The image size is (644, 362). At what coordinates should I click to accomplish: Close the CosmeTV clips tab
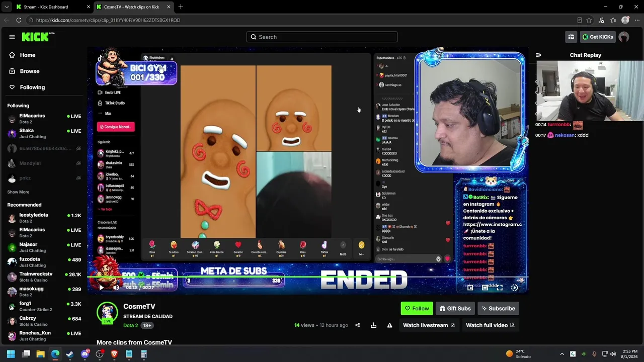pyautogui.click(x=169, y=7)
